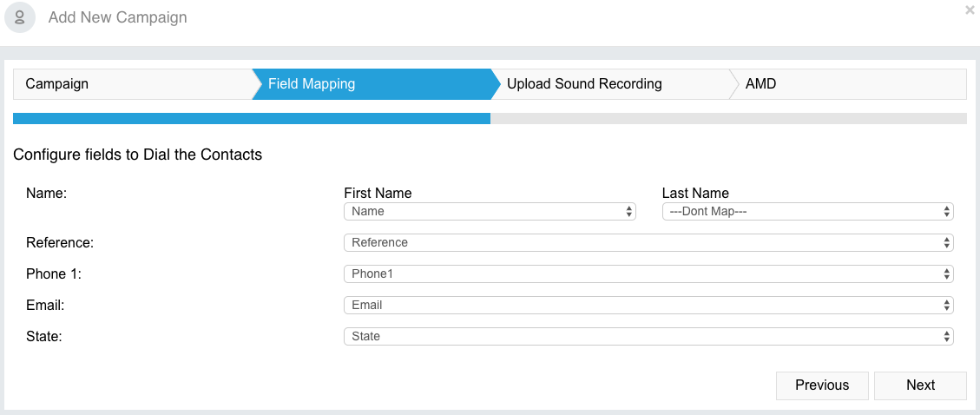The height and width of the screenshot is (415, 980).
Task: Open the Last Name Dont Map dropdown
Action: [807, 211]
